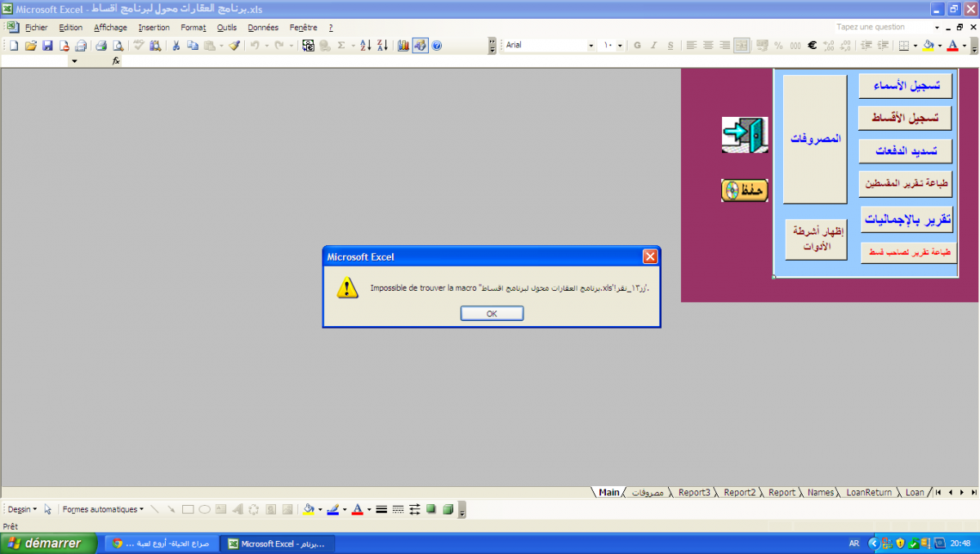Align text to the left
The image size is (980, 554).
click(691, 46)
